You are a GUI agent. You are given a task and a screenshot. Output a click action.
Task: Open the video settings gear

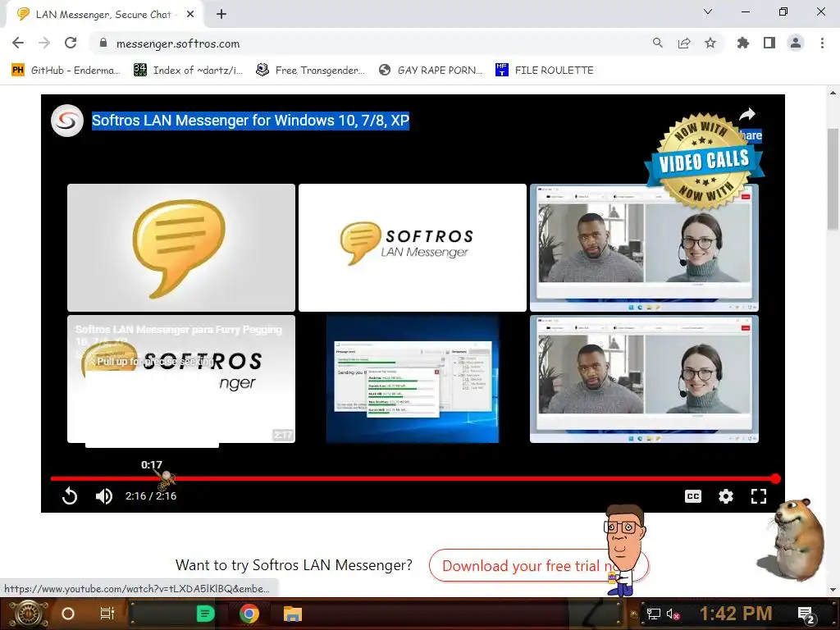click(726, 496)
